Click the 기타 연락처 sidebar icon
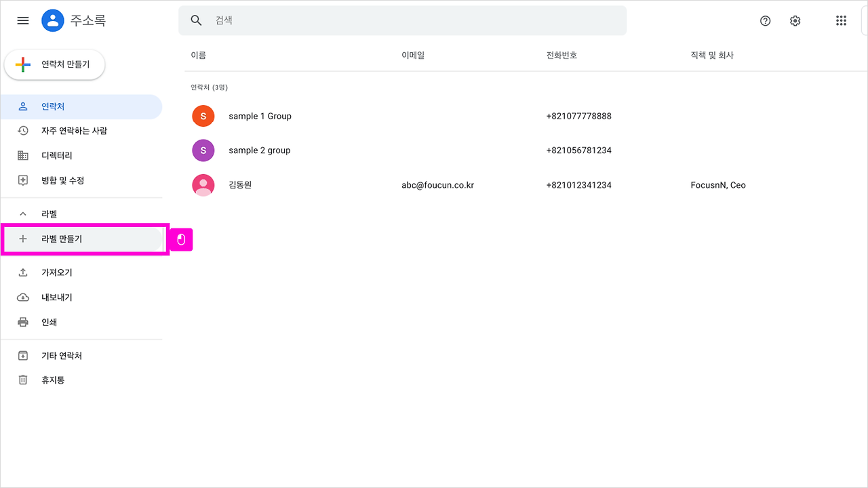 click(x=23, y=355)
